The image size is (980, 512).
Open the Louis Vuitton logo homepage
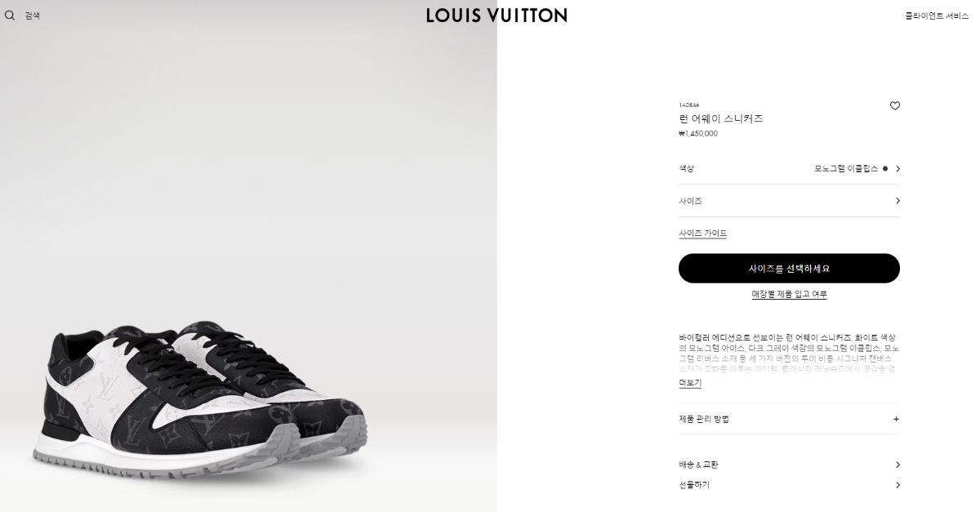coord(497,15)
